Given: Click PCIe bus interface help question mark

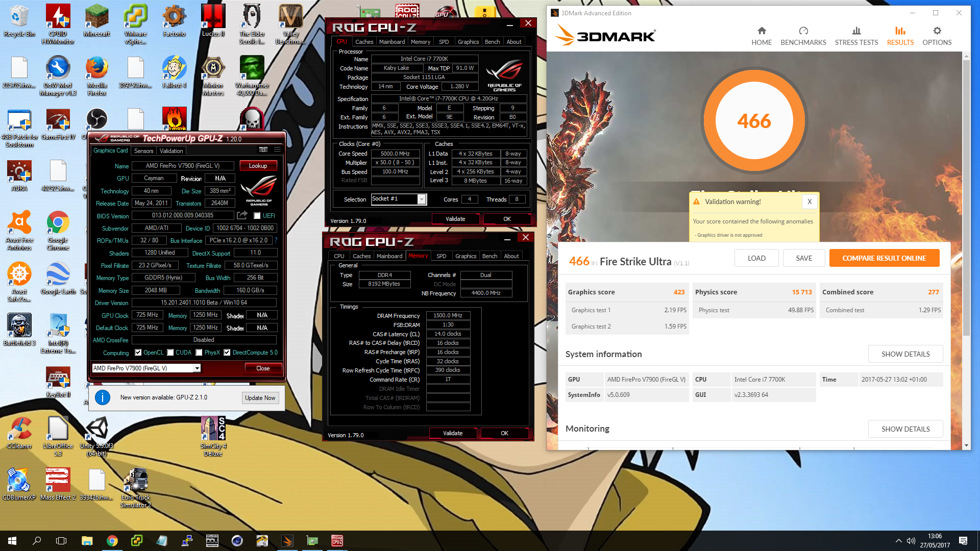Looking at the screenshot, I should click(x=276, y=240).
